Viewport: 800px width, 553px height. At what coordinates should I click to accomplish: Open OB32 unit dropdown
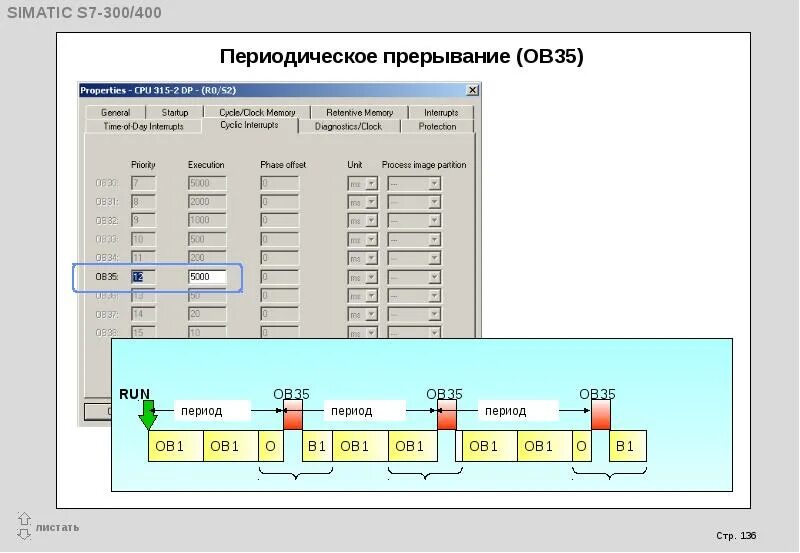tap(371, 220)
